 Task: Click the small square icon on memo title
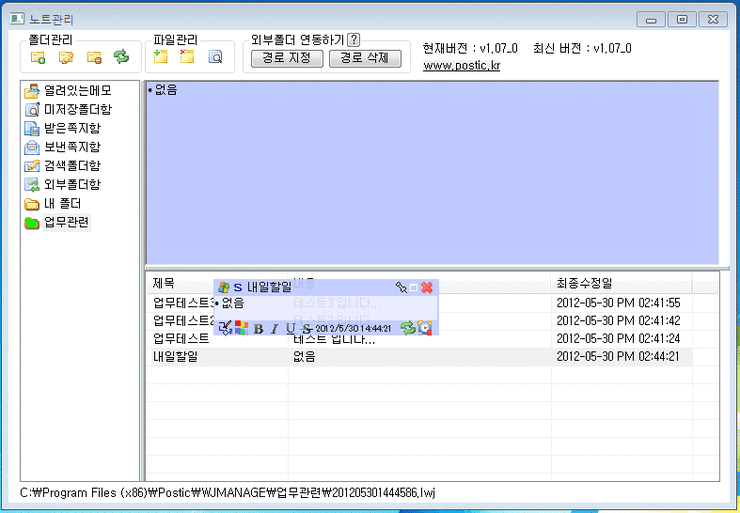coord(414,287)
